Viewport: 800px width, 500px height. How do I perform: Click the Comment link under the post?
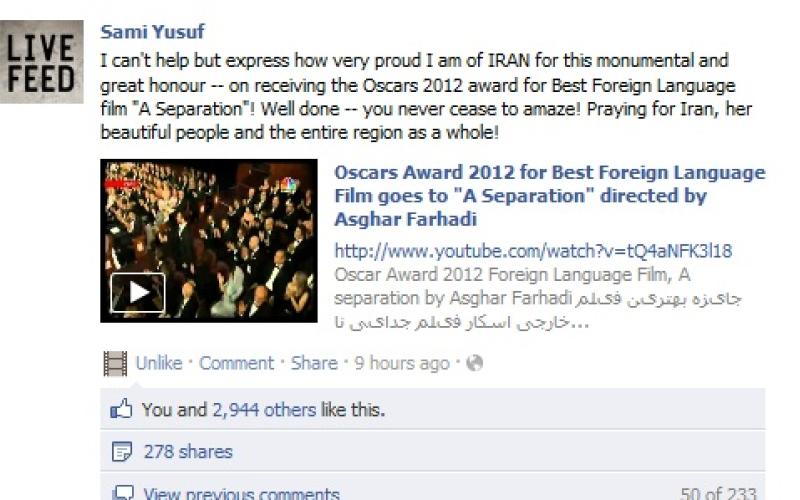(236, 363)
